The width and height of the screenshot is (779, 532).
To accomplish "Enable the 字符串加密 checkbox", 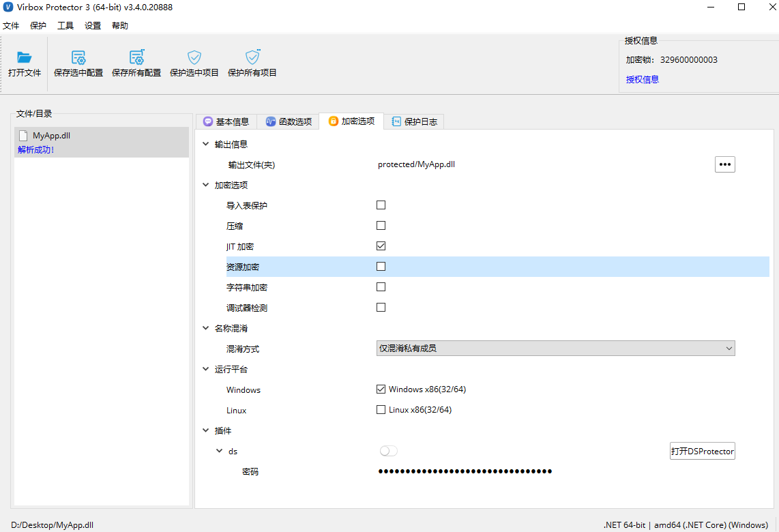I will coord(381,286).
